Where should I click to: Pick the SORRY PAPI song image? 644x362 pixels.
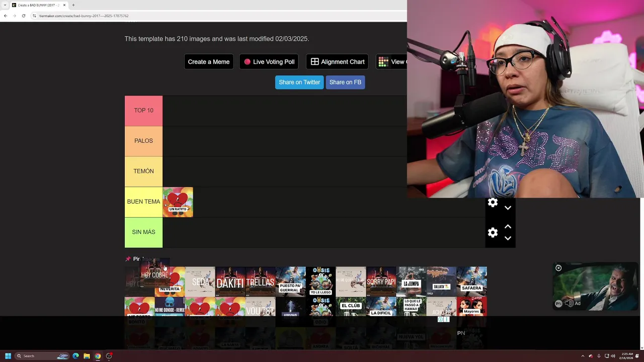click(381, 282)
